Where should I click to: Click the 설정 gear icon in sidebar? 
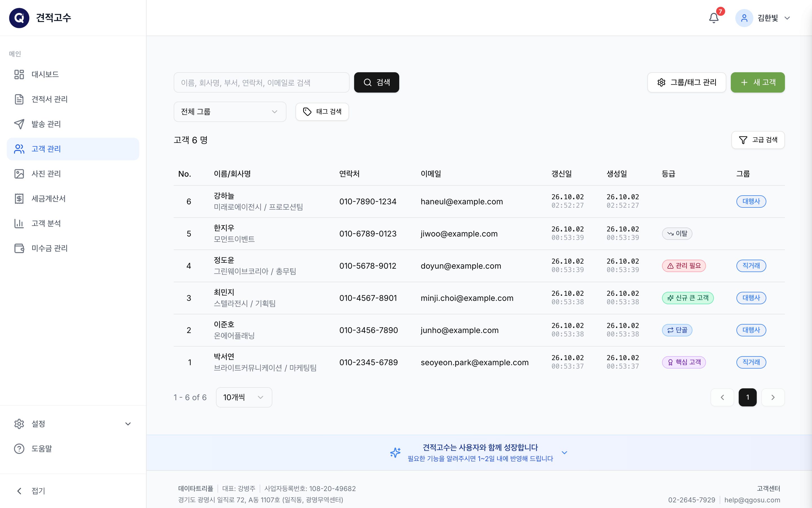pyautogui.click(x=19, y=424)
